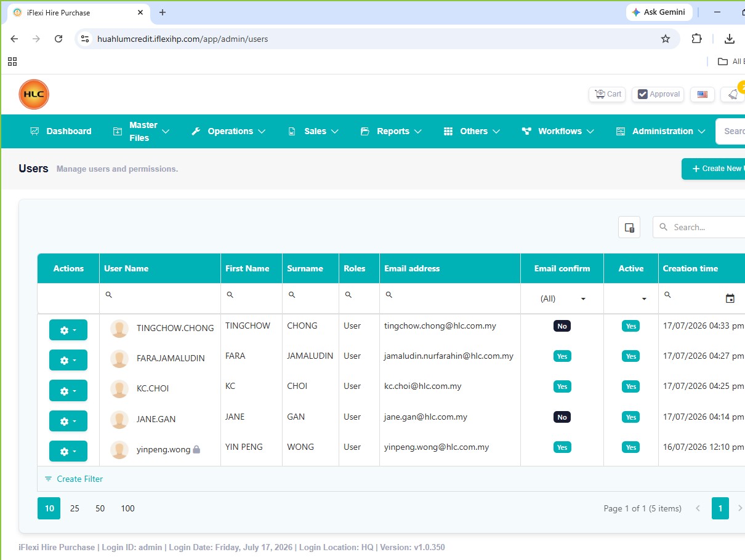Click surname JAMALUDIN cell
Screen dimensions: 745x560
point(310,356)
